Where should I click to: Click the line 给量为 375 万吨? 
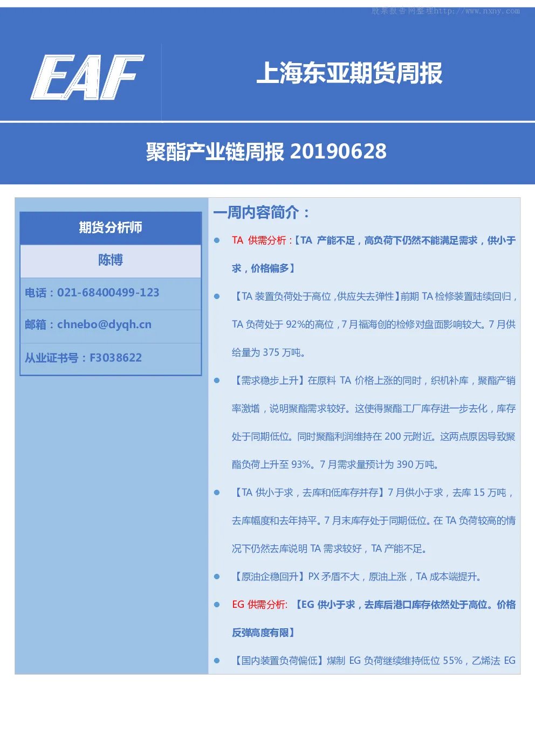(x=269, y=352)
